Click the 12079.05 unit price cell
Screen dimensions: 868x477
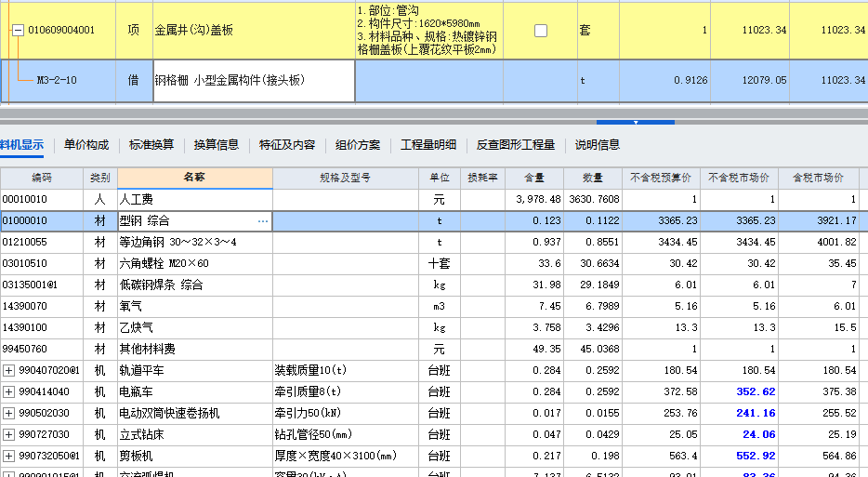tap(750, 80)
